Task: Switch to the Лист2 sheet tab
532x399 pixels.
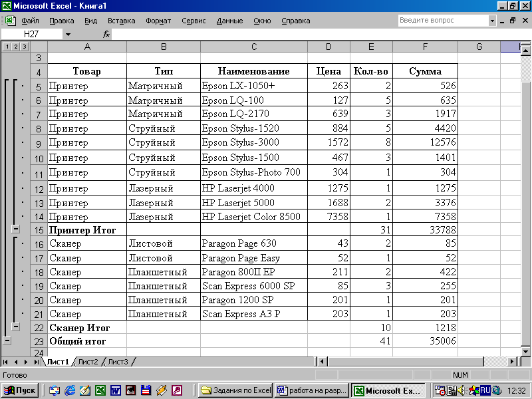Action: point(88,362)
